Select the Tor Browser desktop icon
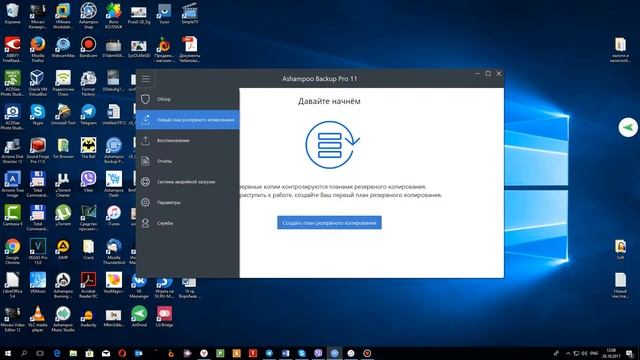The image size is (640, 360). coord(63,149)
